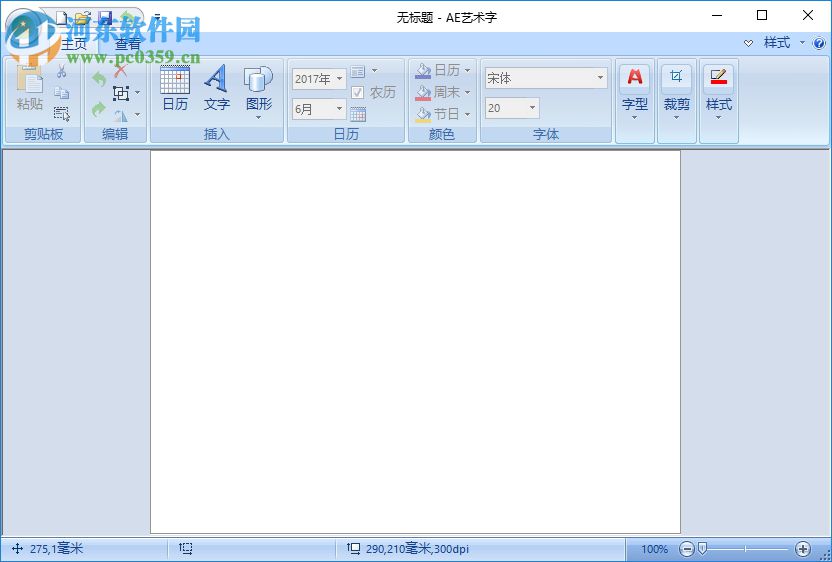Click the zoom slider thumb
The height and width of the screenshot is (562, 832).
(x=702, y=548)
